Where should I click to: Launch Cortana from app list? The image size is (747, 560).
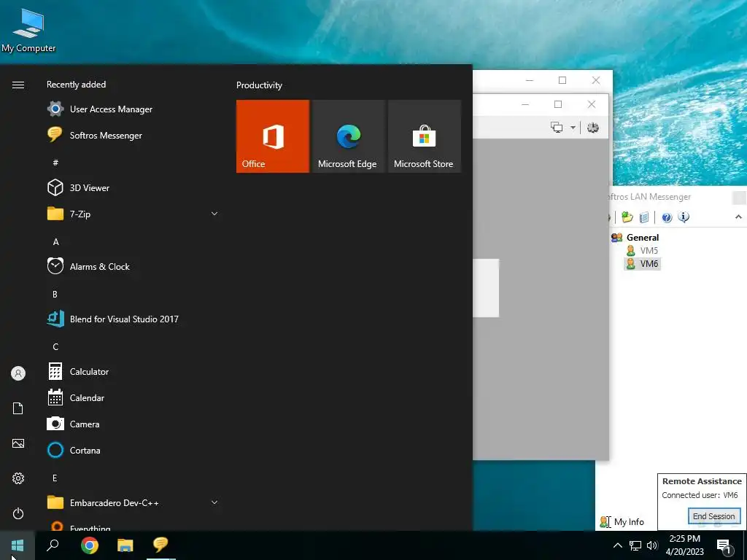[133, 450]
